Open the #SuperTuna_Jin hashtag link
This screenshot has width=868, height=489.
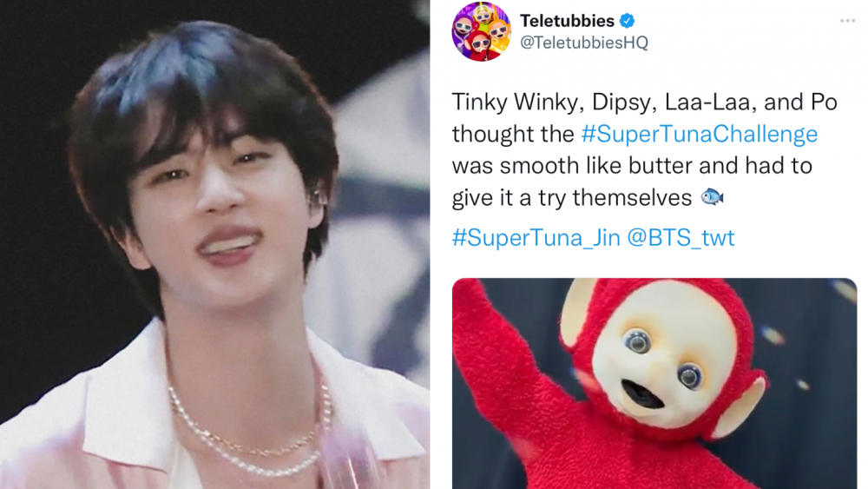point(536,238)
